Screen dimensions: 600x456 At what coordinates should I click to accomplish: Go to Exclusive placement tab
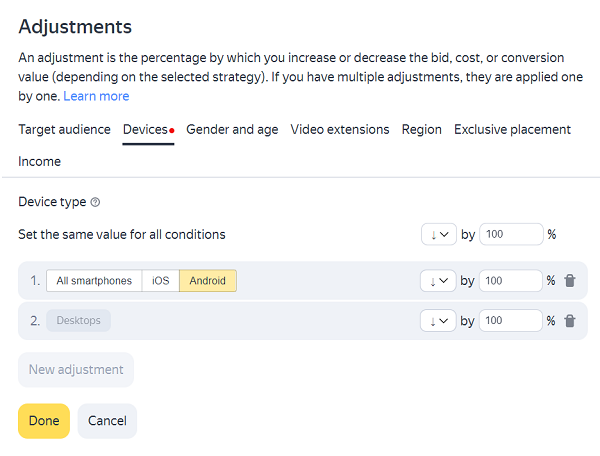[x=512, y=129]
